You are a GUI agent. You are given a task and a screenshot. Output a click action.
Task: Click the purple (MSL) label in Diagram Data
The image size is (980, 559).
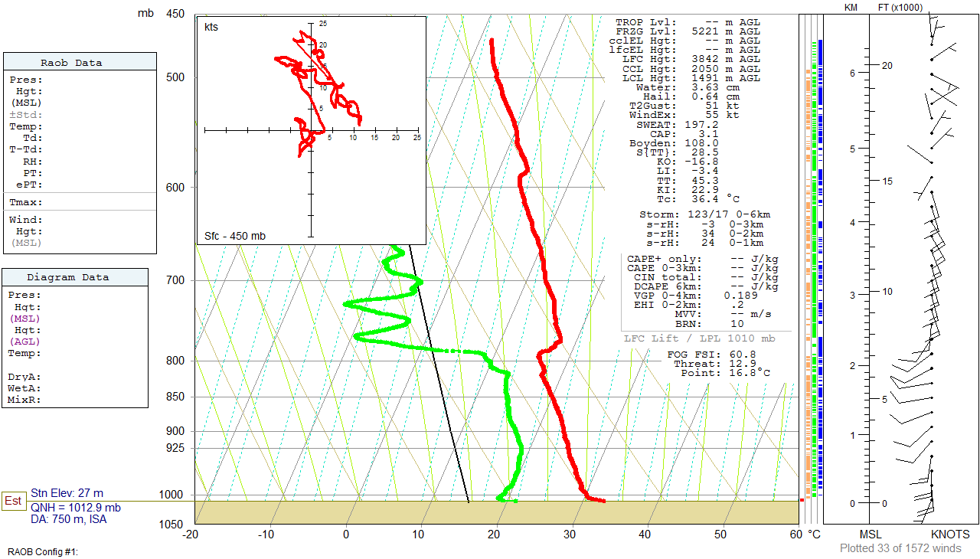coord(24,318)
